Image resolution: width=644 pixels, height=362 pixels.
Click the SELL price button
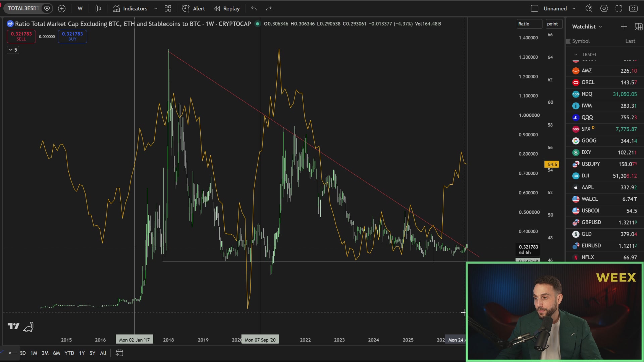point(21,36)
